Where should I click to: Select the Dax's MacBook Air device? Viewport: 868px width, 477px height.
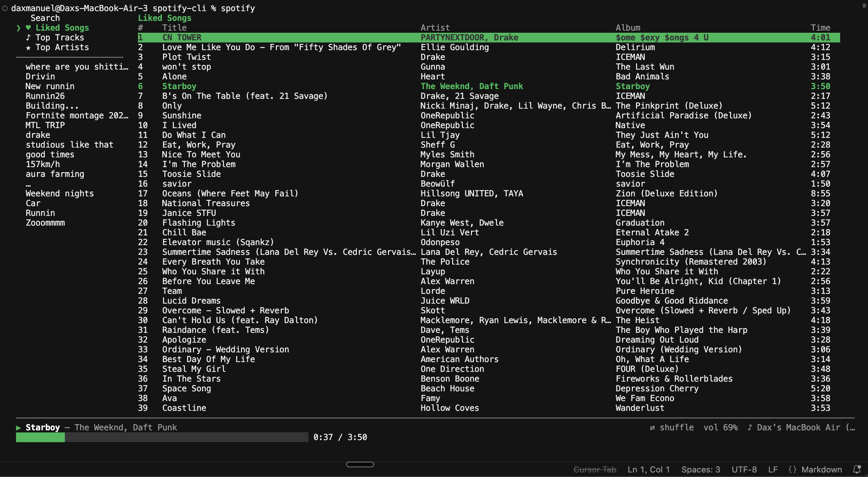(x=801, y=428)
